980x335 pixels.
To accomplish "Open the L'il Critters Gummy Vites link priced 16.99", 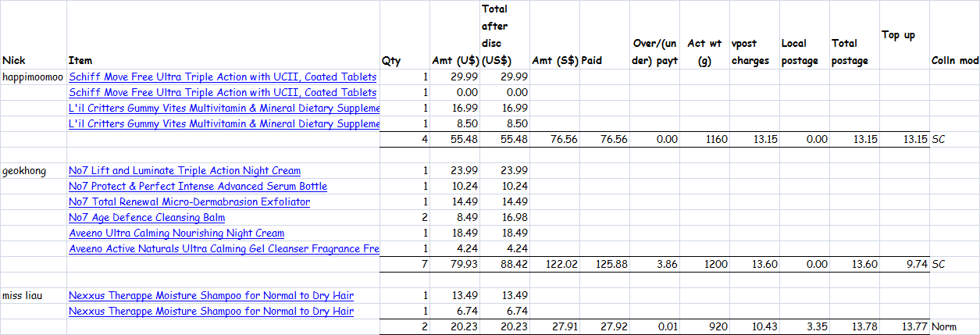I will (224, 109).
